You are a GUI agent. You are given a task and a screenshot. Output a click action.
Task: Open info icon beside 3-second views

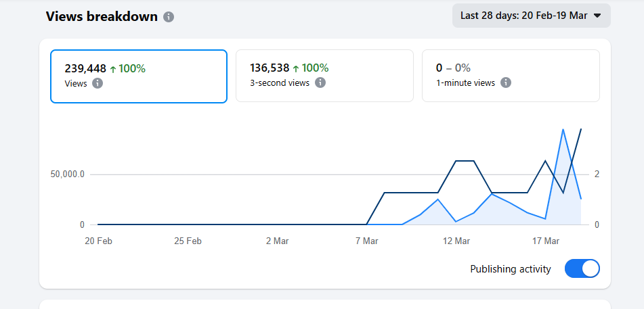tap(320, 82)
